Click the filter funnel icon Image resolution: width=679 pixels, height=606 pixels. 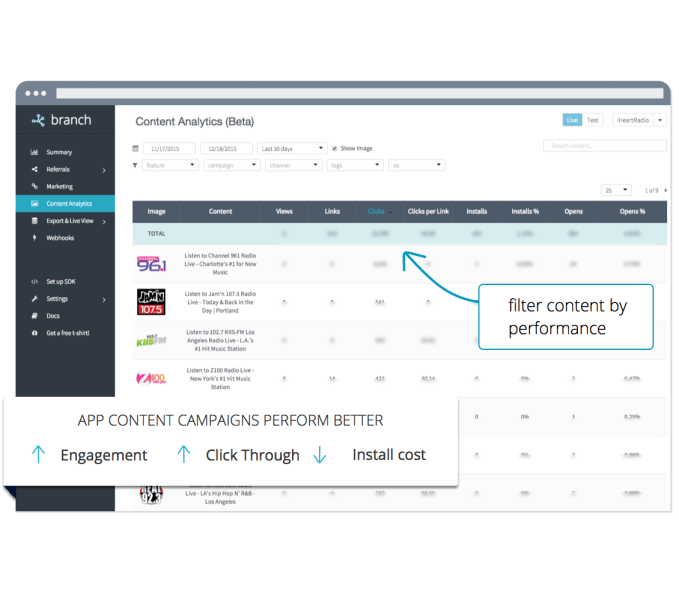(x=135, y=165)
